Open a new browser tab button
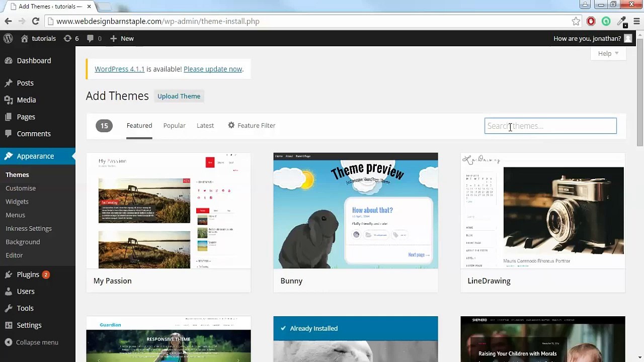Screen dimensions: 644x362 [105, 7]
